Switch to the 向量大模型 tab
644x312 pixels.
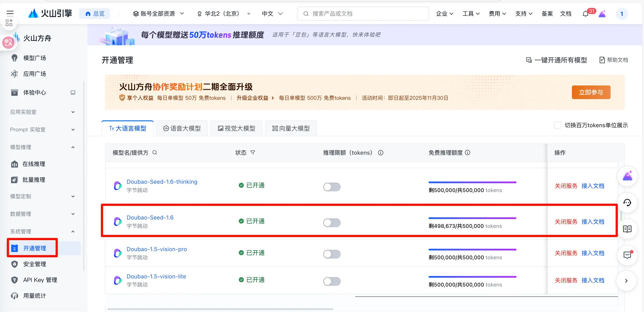(x=291, y=129)
